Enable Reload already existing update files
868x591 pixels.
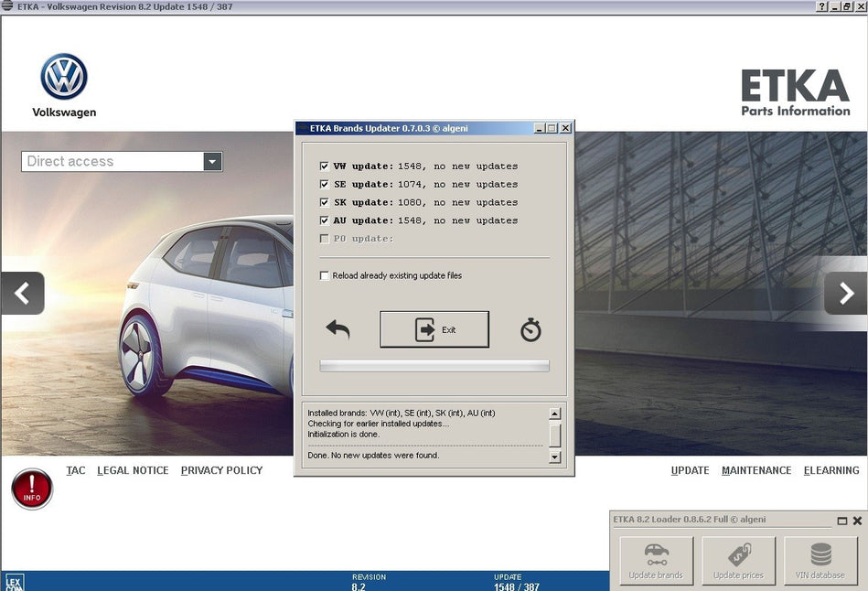tap(325, 275)
